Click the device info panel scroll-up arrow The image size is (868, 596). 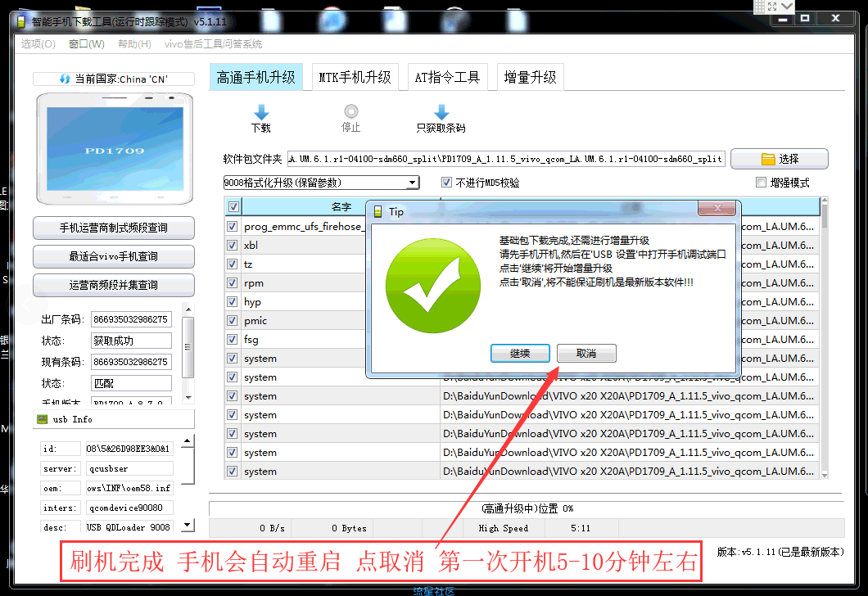[x=188, y=309]
